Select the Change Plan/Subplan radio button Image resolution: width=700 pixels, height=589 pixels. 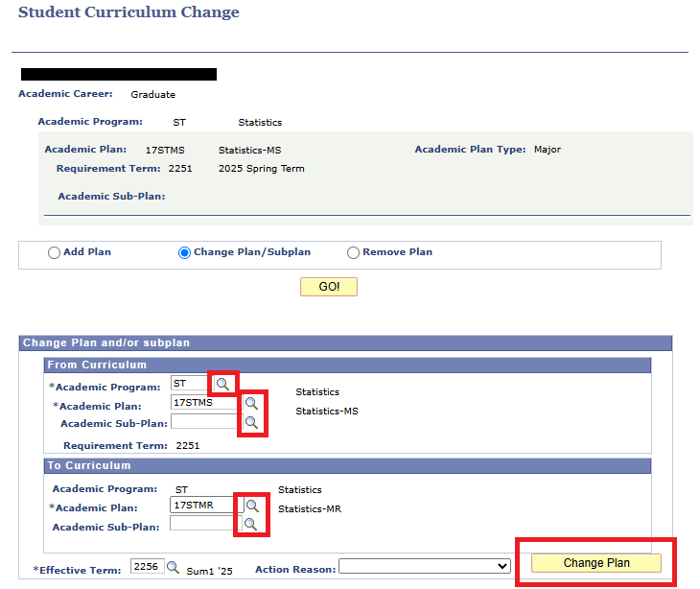(184, 252)
